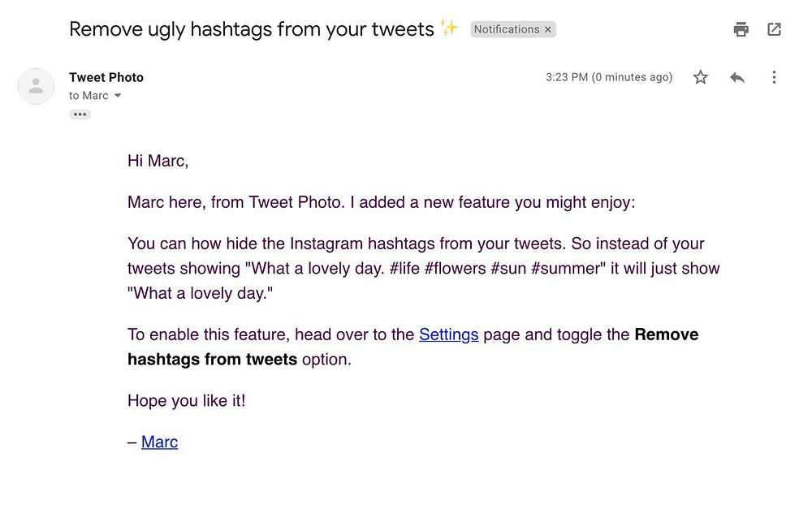Click the Notifications label tag
The width and height of the screenshot is (812, 509).
point(506,29)
